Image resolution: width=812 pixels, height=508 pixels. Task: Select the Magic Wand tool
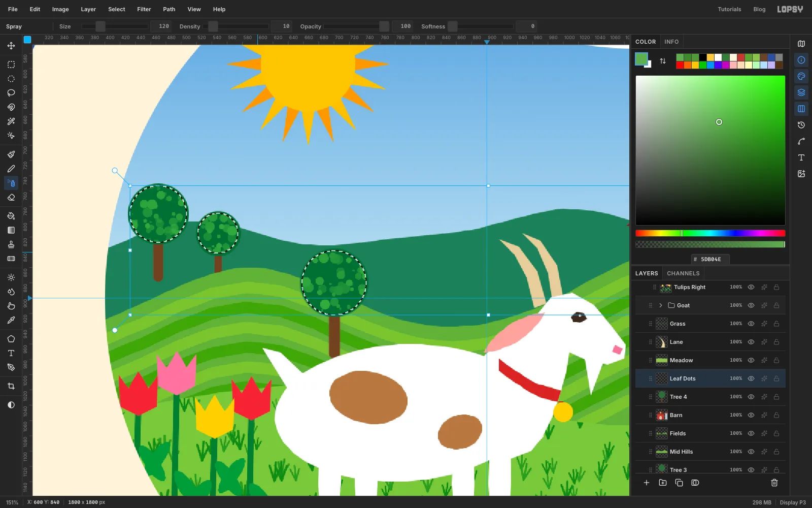(x=11, y=121)
